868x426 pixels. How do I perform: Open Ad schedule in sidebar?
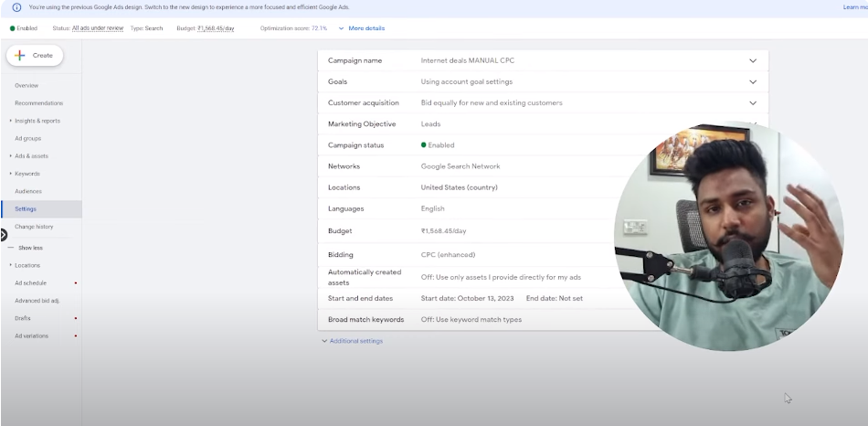pos(30,283)
